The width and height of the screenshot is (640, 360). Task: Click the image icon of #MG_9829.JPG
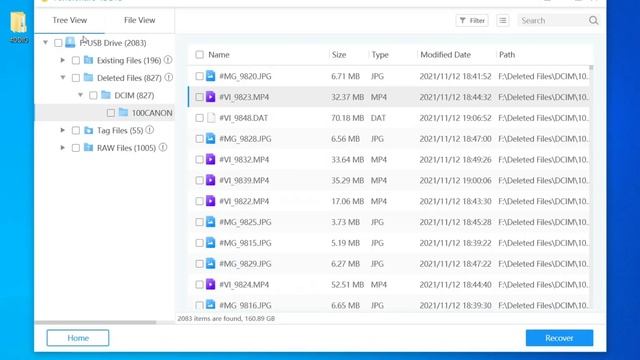pos(211,263)
